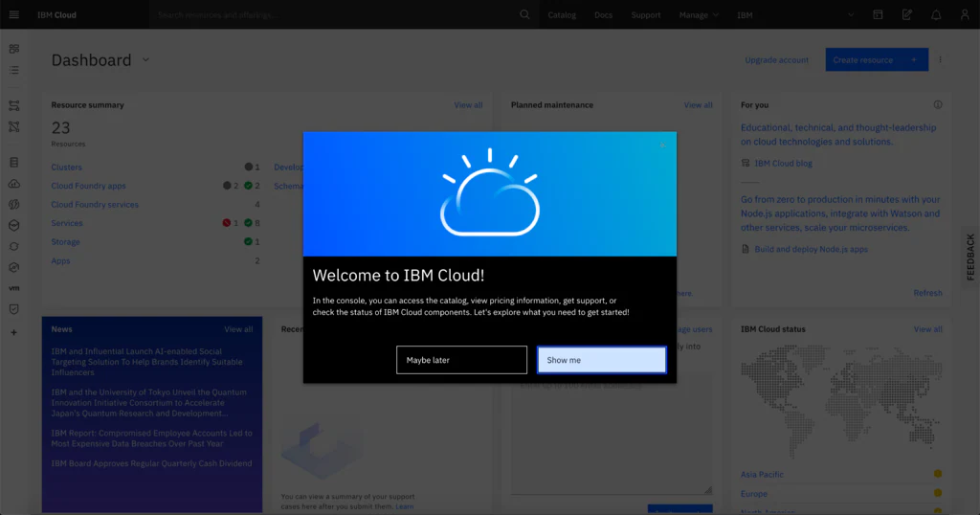The height and width of the screenshot is (515, 980).
Task: Click Refresh in For you panel
Action: pos(927,293)
